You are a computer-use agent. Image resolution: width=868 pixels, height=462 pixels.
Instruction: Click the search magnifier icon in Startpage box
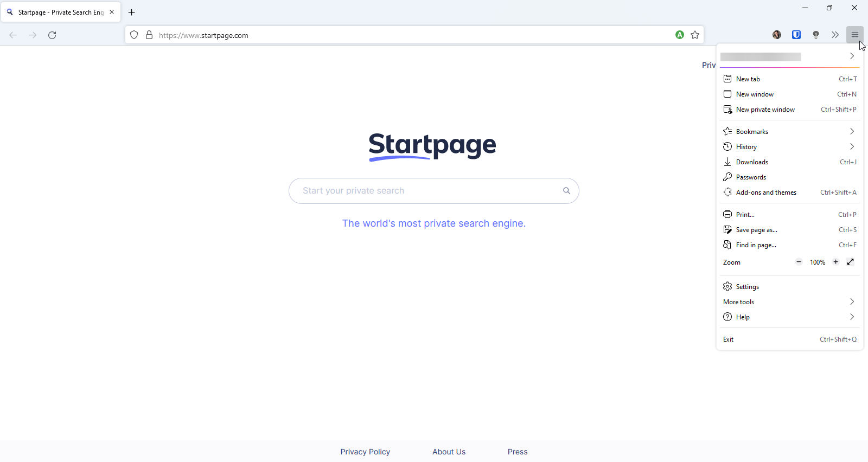point(566,191)
